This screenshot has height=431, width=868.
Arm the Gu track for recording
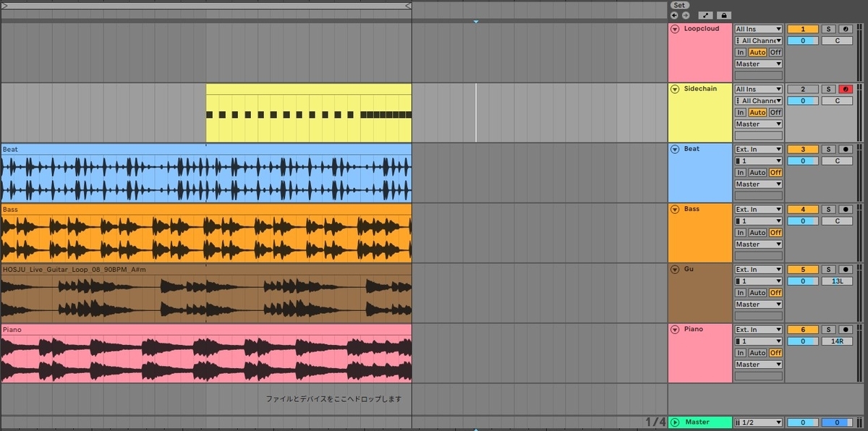[x=846, y=269]
